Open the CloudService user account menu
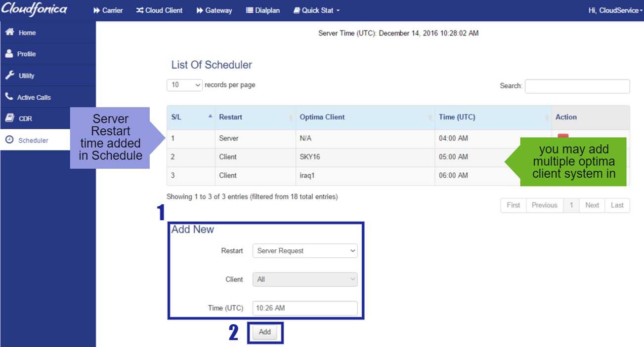 (x=614, y=10)
